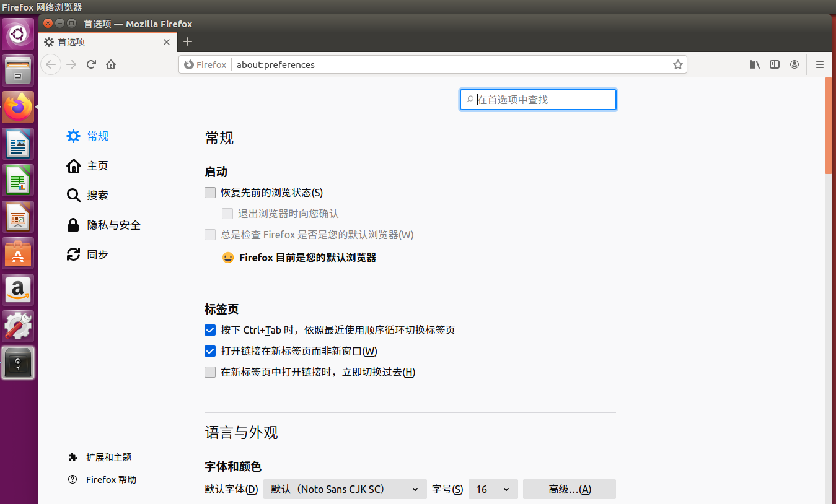Close the 首选项 tab

166,42
